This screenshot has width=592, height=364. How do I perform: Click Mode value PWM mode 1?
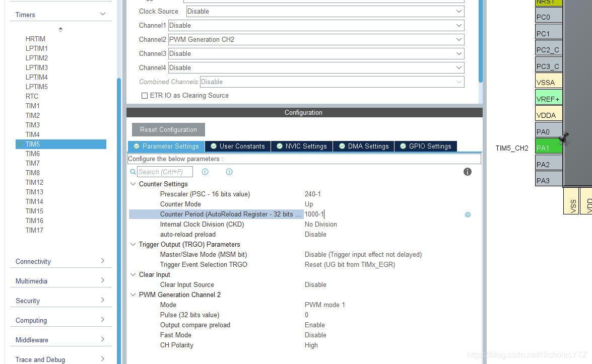point(324,305)
